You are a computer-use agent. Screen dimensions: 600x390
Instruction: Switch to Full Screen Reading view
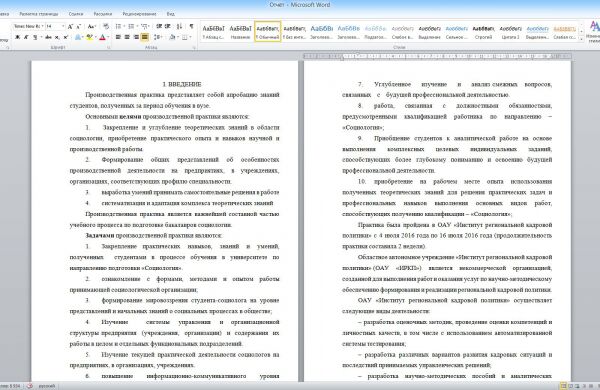tap(571, 386)
